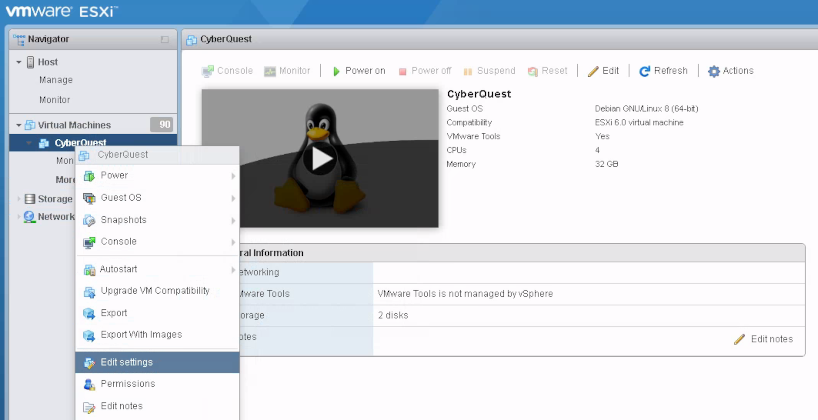The height and width of the screenshot is (420, 818).
Task: Click the CyberQuest context menu header
Action: (157, 155)
